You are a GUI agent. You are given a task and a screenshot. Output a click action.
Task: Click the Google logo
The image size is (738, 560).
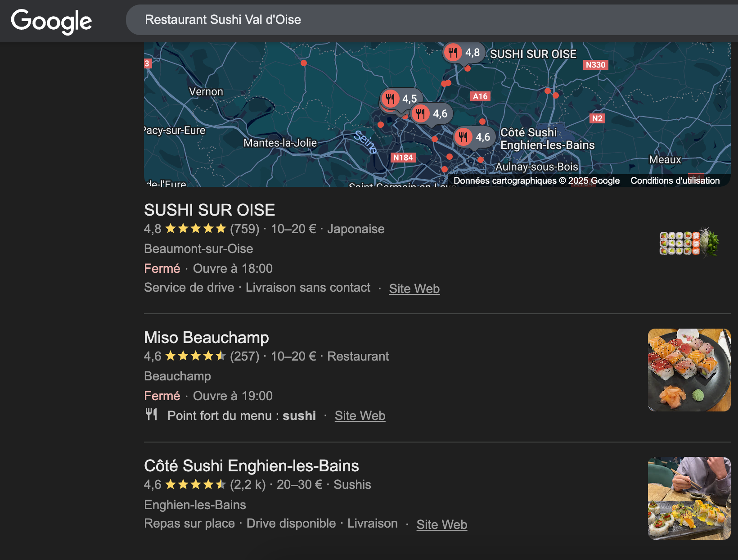click(51, 21)
